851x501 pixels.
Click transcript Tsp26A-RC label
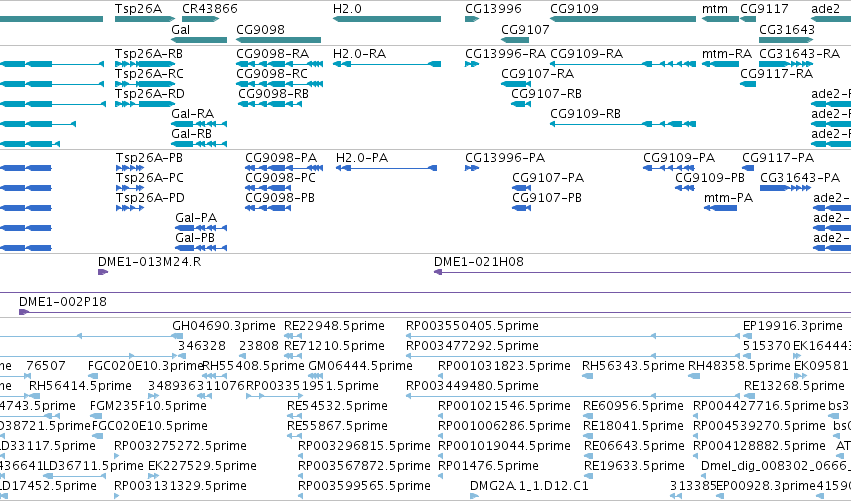149,74
